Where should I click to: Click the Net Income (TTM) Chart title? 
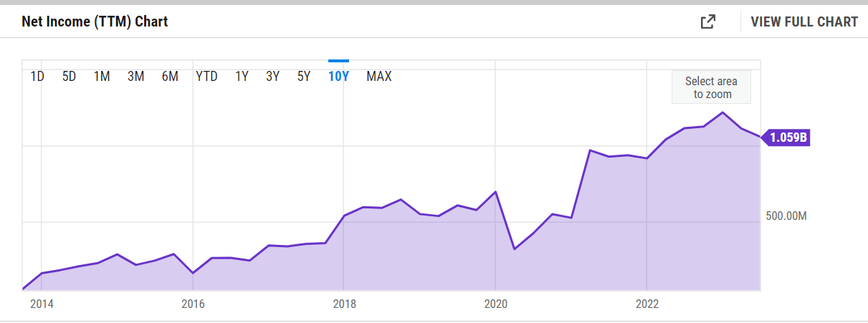95,21
